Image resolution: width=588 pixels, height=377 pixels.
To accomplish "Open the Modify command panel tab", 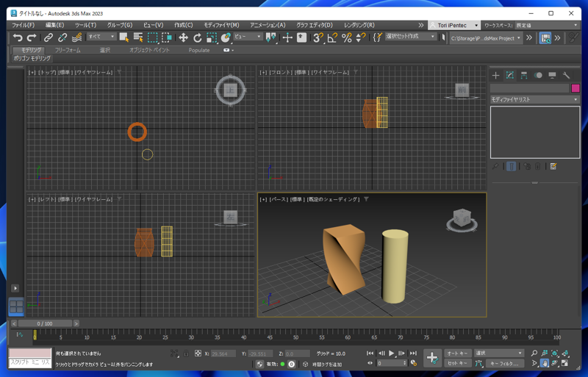I will [x=509, y=76].
